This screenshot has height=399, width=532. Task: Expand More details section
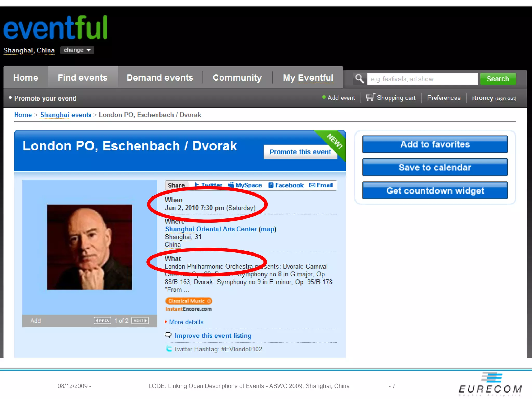[x=186, y=322]
